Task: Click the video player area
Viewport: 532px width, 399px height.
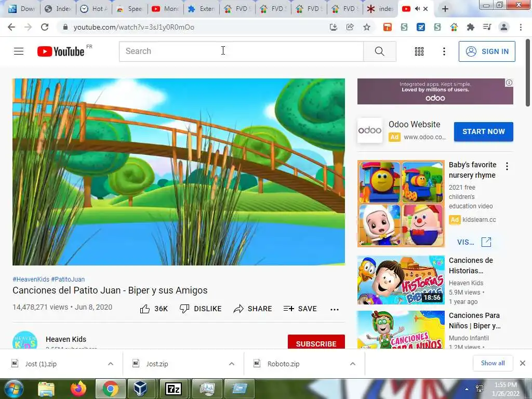Action: click(x=179, y=171)
